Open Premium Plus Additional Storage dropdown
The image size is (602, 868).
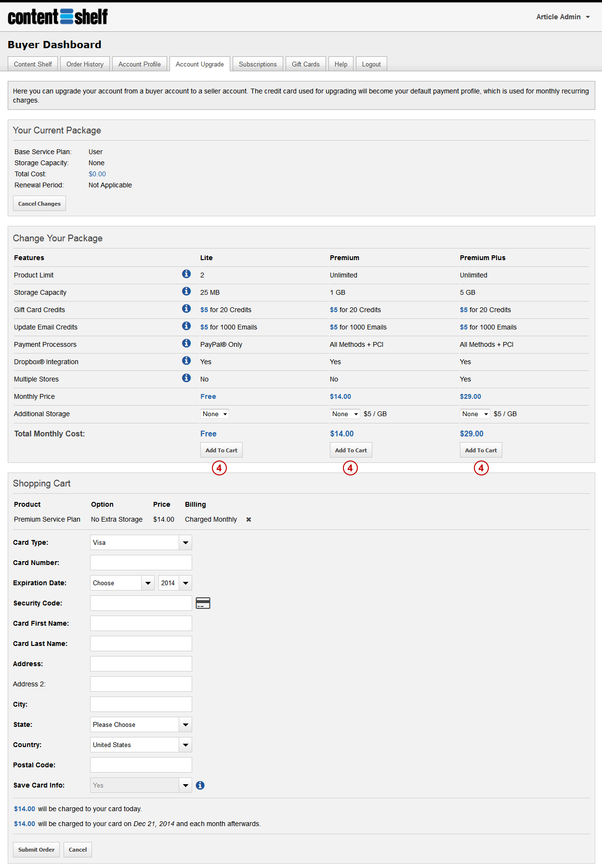(x=475, y=414)
